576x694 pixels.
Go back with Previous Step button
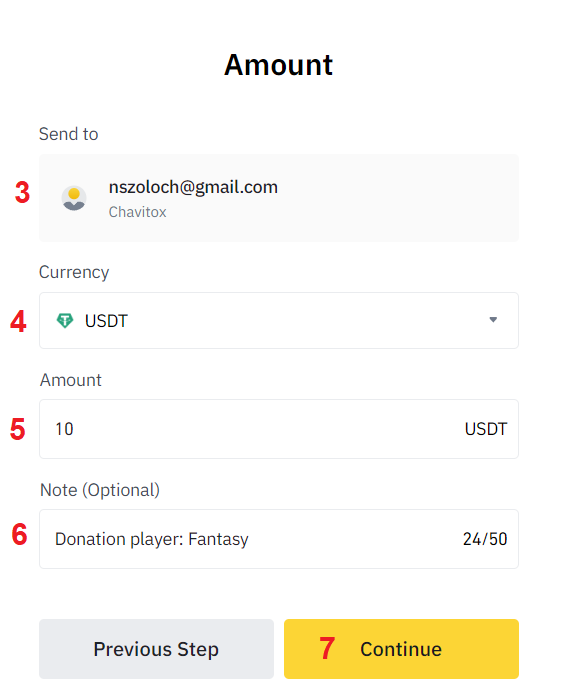tap(156, 649)
